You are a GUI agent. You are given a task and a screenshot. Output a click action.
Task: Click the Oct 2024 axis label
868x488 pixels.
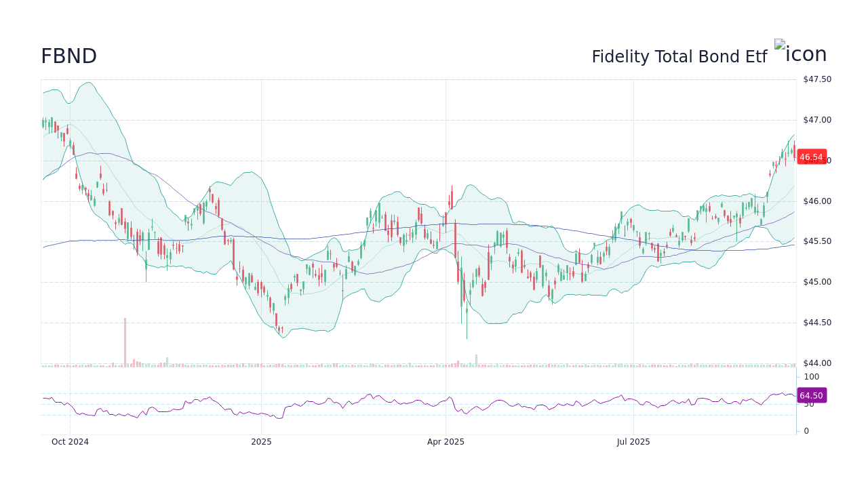(x=69, y=441)
